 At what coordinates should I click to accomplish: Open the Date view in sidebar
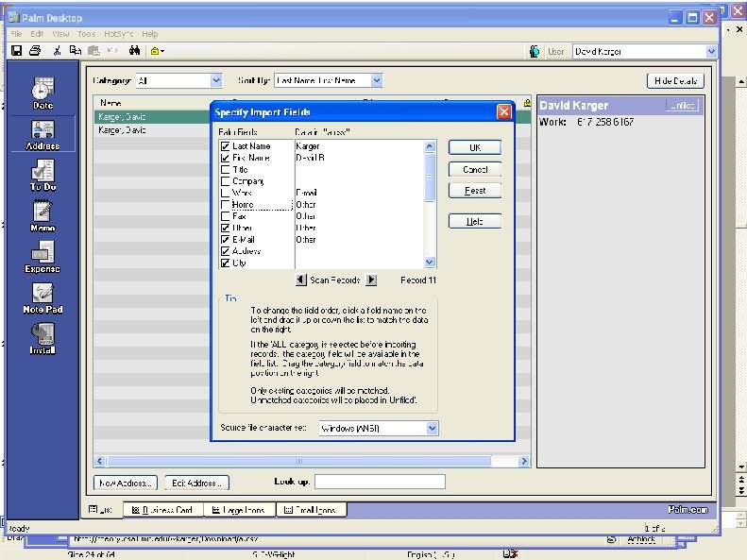[x=42, y=93]
